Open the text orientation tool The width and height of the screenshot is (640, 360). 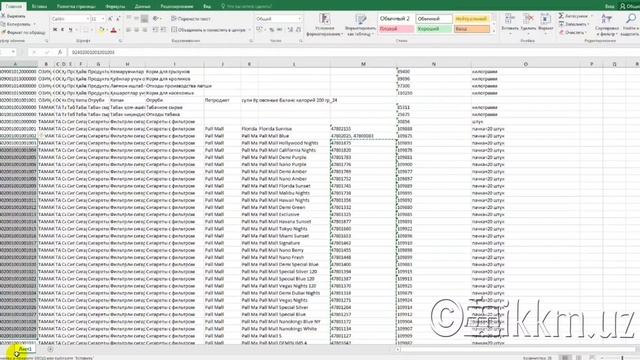pos(156,19)
